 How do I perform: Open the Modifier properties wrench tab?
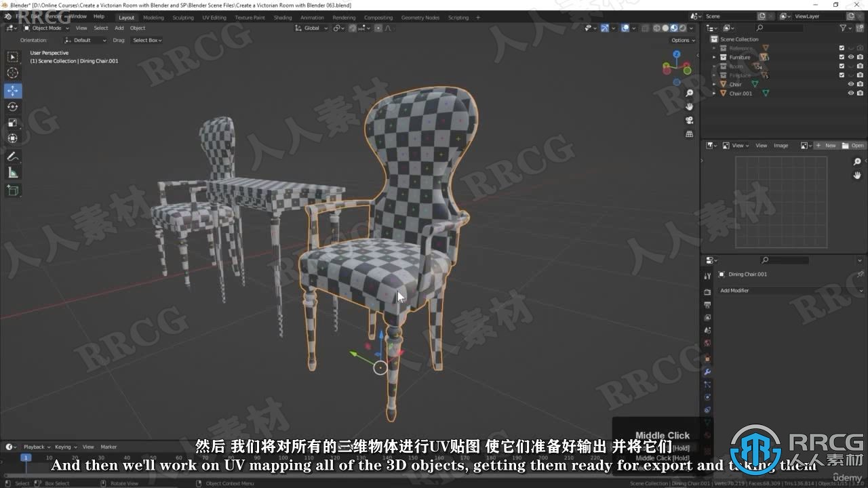coord(707,371)
